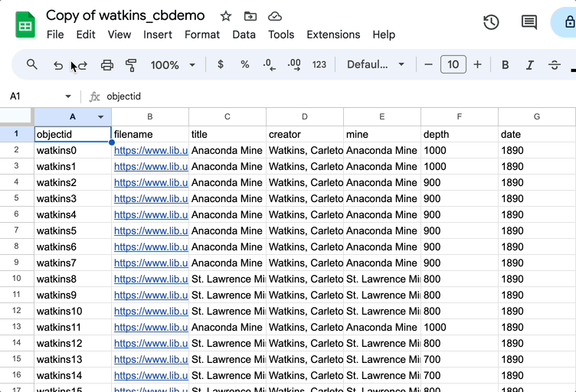Undo the last action

pos(58,65)
